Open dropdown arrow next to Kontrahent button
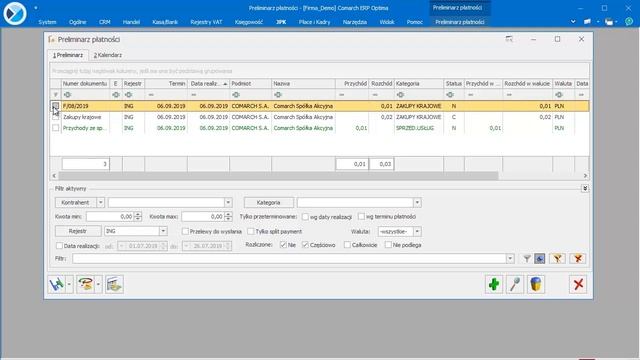Image resolution: width=640 pixels, height=360 pixels. coord(100,202)
